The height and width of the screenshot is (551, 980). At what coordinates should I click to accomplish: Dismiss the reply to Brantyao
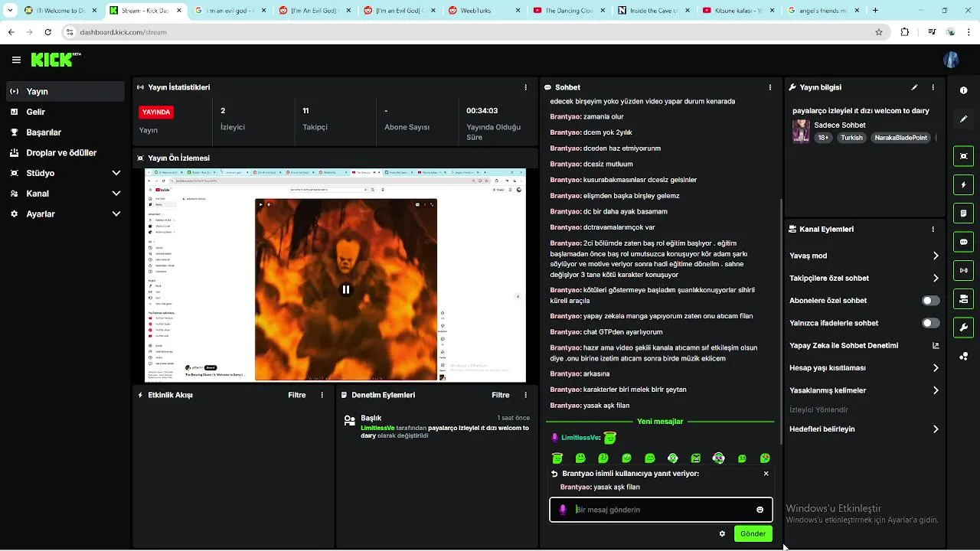pyautogui.click(x=766, y=474)
